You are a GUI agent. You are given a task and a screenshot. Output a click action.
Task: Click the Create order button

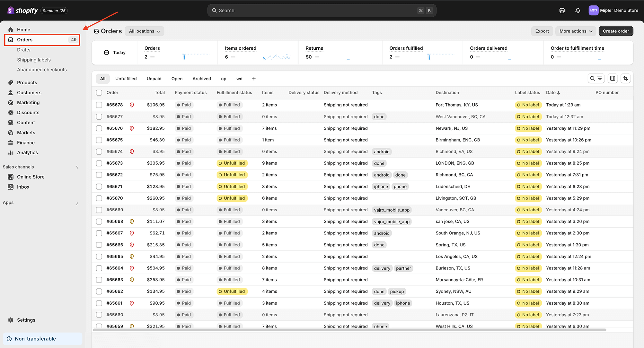(x=615, y=31)
